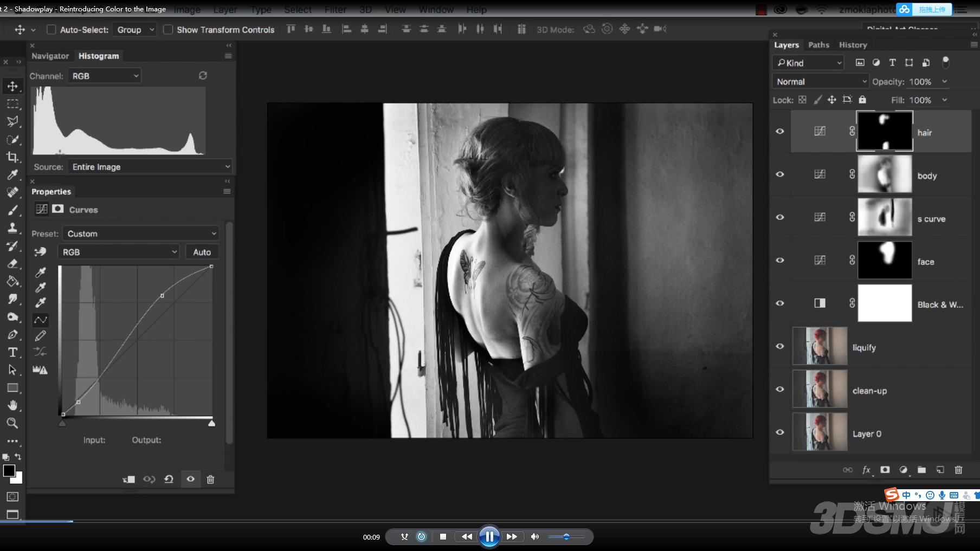Pick the white point eyedropper in Curves
980x551 pixels.
point(41,302)
